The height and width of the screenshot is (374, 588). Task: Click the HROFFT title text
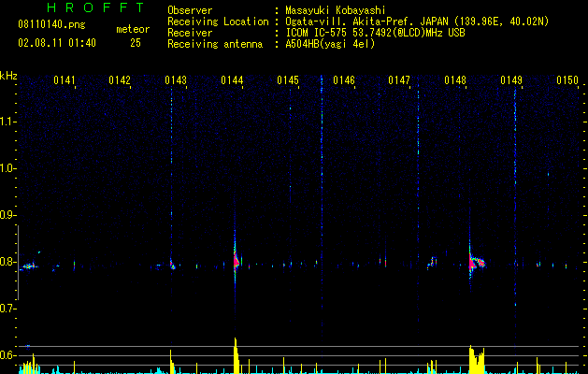tap(95, 7)
